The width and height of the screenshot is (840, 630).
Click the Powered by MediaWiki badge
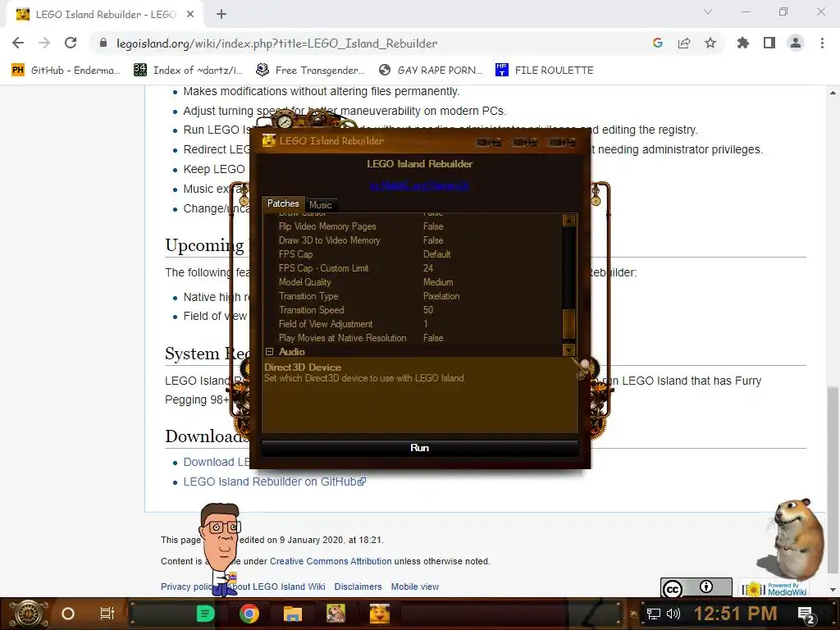(775, 588)
